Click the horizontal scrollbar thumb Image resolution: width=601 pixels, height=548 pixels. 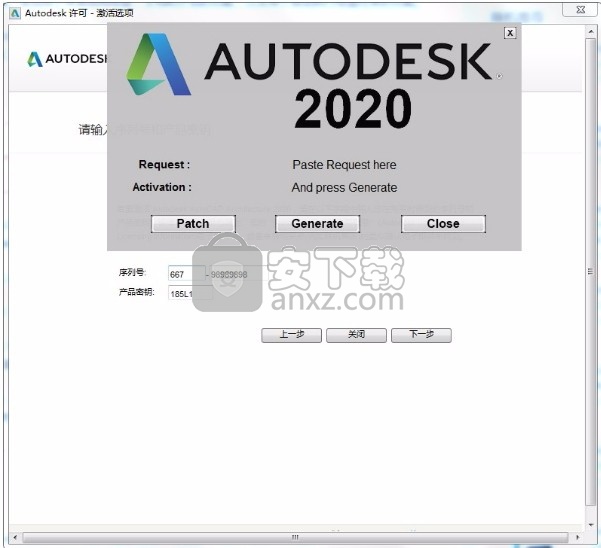(x=295, y=537)
